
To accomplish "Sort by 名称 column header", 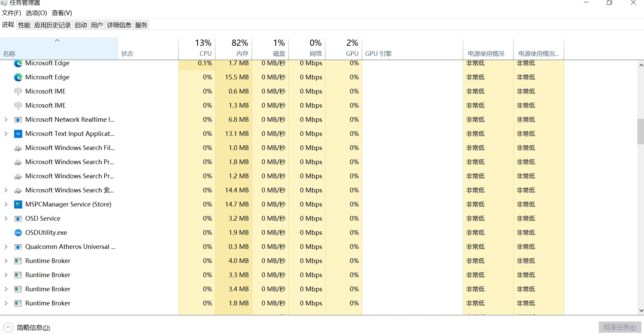I will (59, 49).
